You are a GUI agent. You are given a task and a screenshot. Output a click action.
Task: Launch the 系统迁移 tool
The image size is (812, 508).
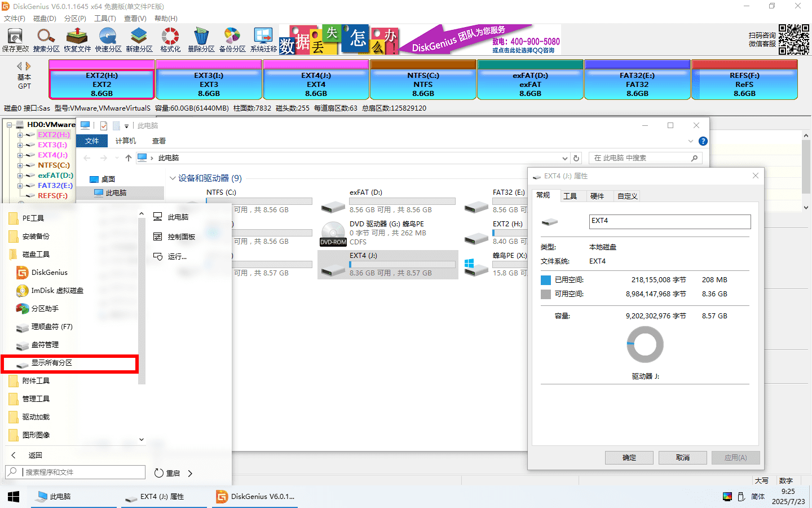pyautogui.click(x=263, y=40)
